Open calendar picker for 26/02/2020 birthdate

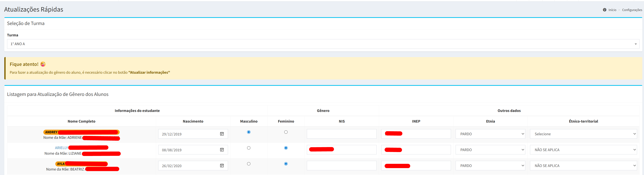click(x=222, y=165)
